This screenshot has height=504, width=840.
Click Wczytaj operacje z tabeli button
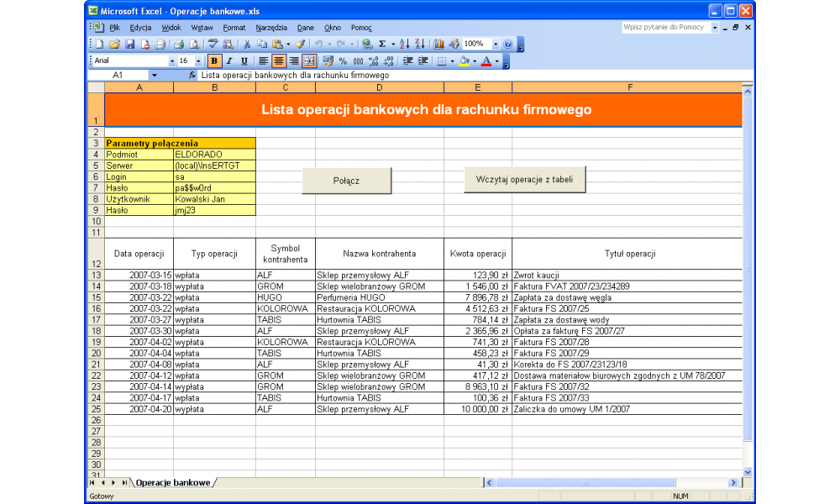524,180
